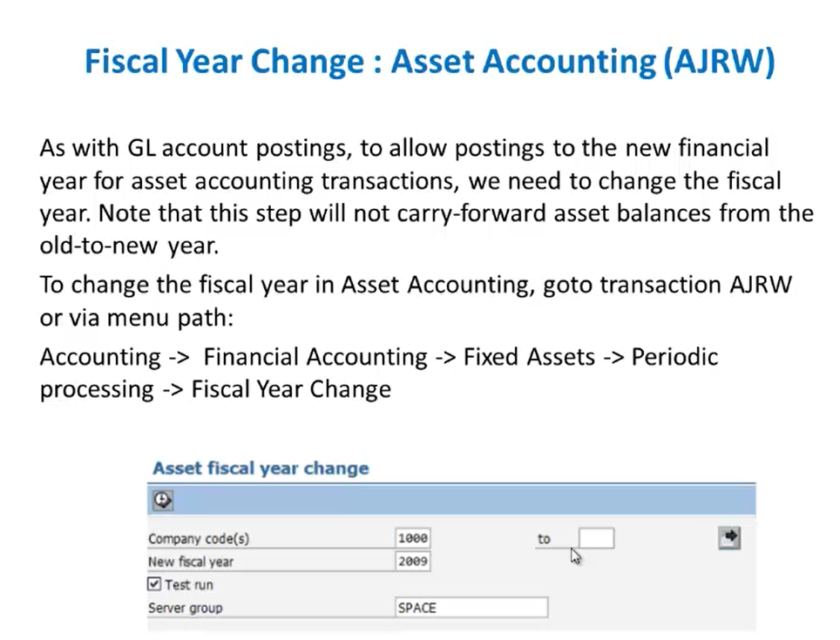Image resolution: width=840 pixels, height=640 pixels.
Task: Click the 'to' label beside company code
Action: tap(544, 539)
